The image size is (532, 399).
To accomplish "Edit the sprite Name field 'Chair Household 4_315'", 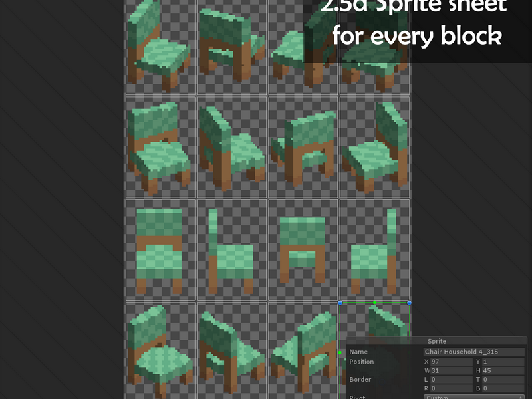I will (x=474, y=352).
